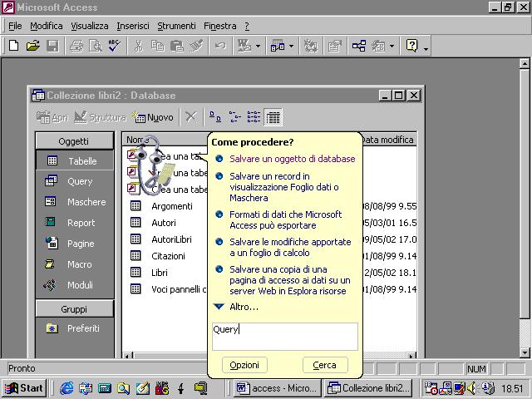Screen dimensions: 532x399
Task: Click the Office Links toolbar icon
Action: pyautogui.click(x=244, y=46)
